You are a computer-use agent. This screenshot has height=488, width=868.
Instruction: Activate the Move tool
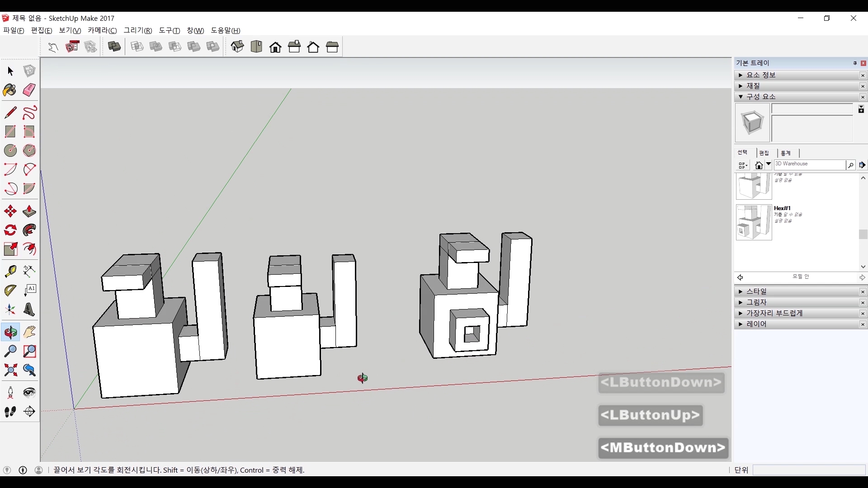[10, 211]
